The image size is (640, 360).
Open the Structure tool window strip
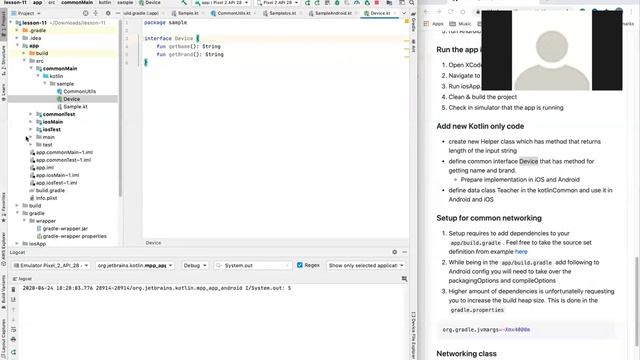point(4,60)
